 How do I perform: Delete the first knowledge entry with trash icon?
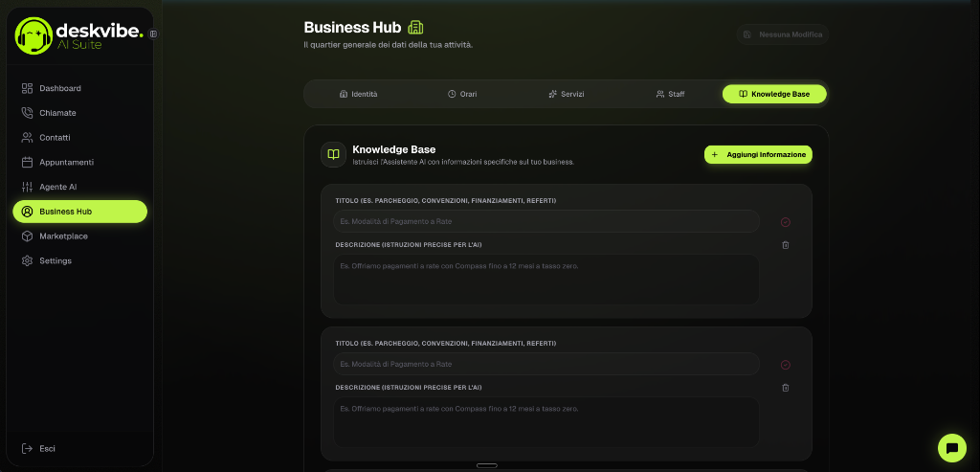point(786,245)
